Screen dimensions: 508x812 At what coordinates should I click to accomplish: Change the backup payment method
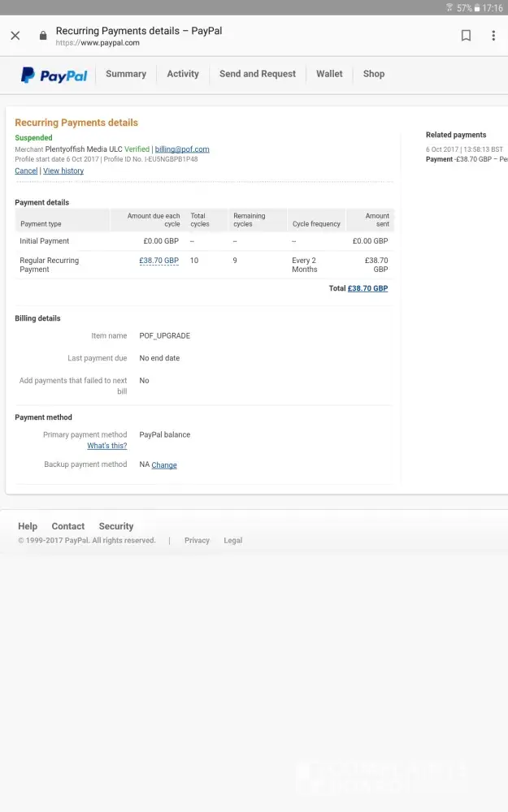(164, 465)
